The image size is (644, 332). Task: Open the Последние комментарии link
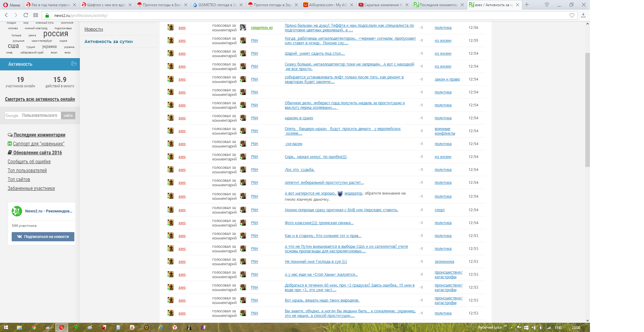pyautogui.click(x=39, y=135)
